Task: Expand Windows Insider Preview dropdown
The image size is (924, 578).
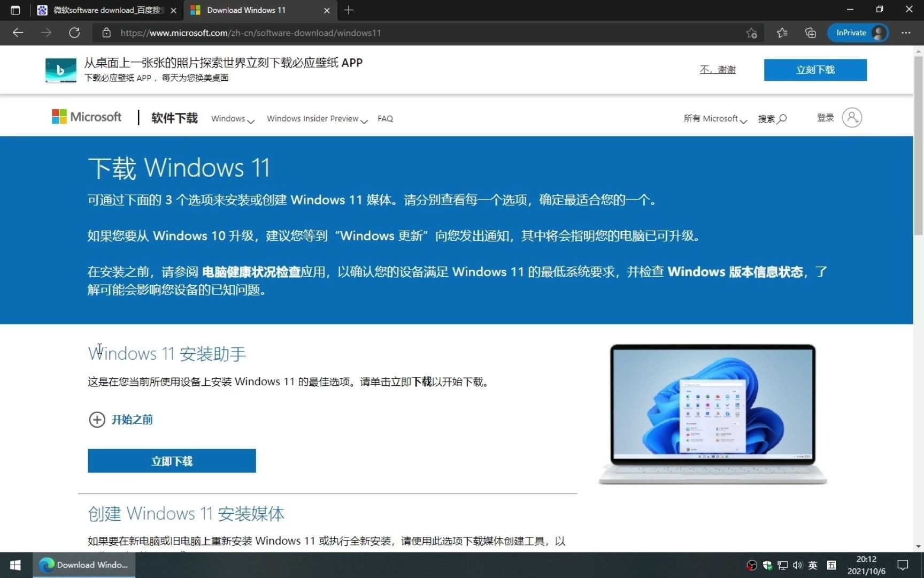Action: 317,119
